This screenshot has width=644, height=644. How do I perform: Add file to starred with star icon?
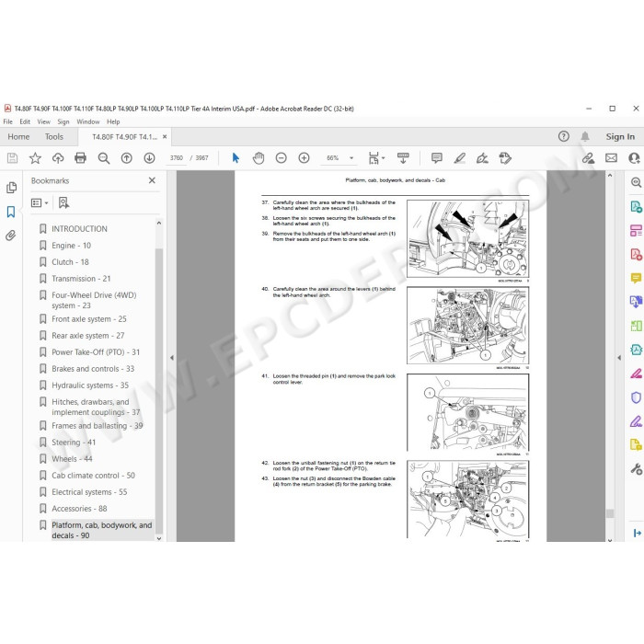(35, 158)
